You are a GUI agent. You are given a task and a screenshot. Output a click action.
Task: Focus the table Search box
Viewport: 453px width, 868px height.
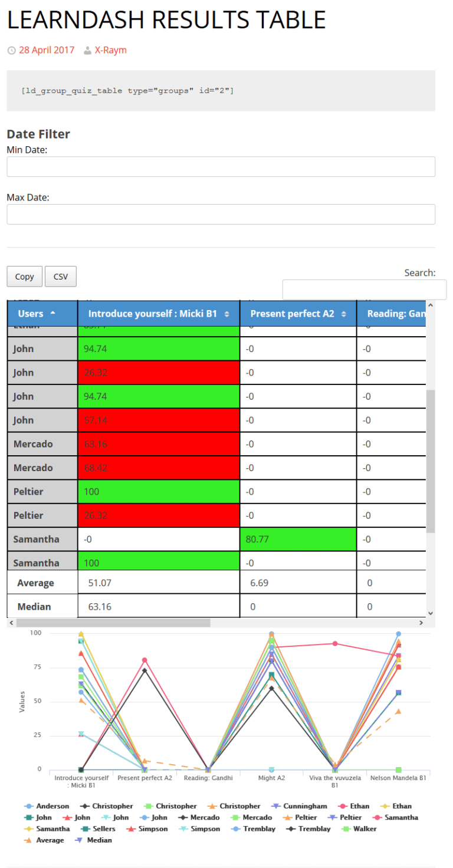click(x=365, y=290)
